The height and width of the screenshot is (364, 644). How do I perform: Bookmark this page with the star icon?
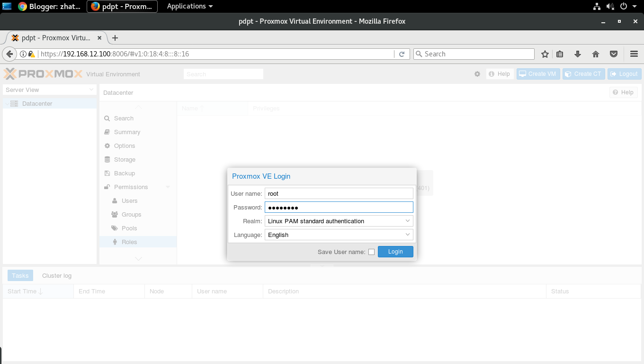click(545, 54)
